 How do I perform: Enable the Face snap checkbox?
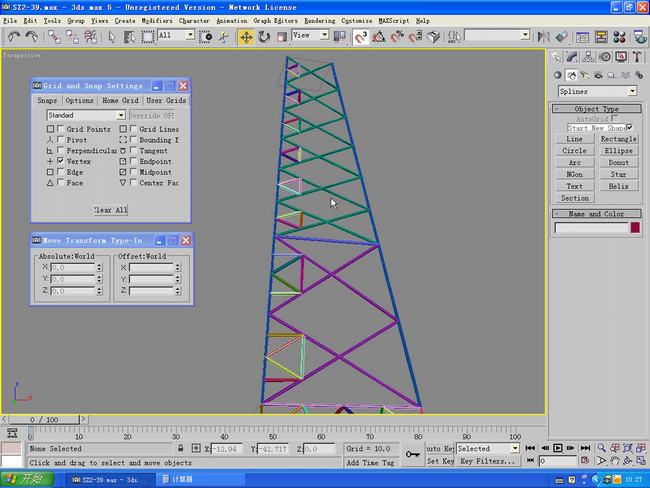61,182
